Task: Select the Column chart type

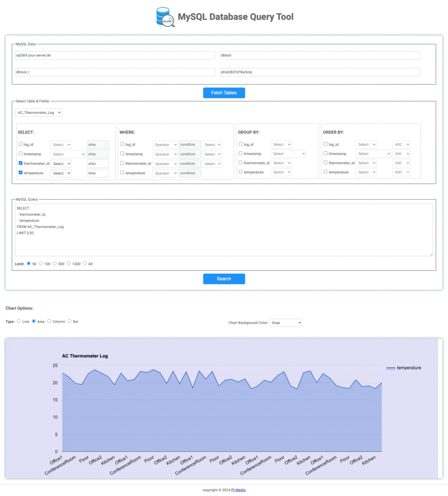Action: tap(49, 321)
